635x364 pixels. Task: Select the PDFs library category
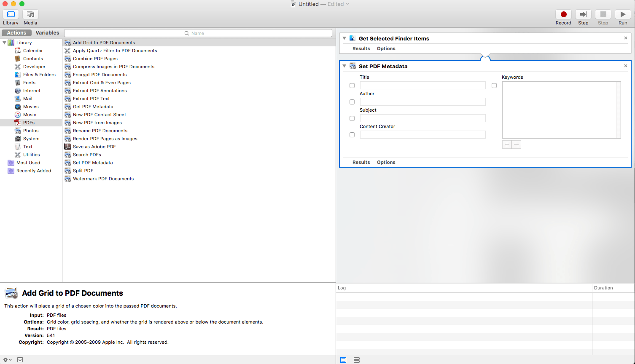pos(31,123)
